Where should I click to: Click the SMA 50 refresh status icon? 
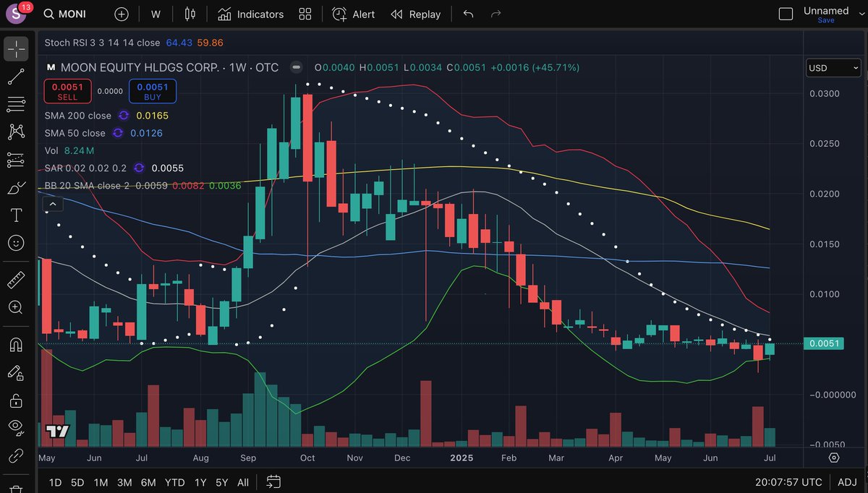[x=118, y=133]
